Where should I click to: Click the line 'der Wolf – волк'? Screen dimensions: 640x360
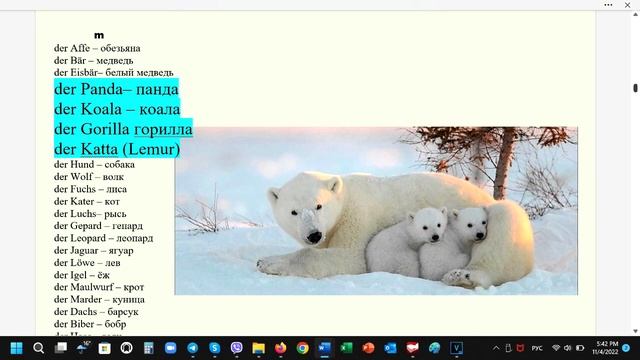pyautogui.click(x=89, y=177)
